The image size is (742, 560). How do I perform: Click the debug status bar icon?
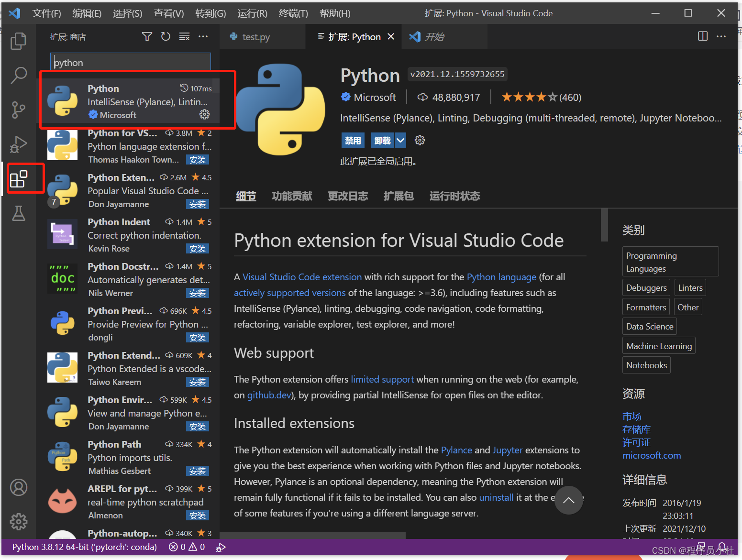(221, 547)
